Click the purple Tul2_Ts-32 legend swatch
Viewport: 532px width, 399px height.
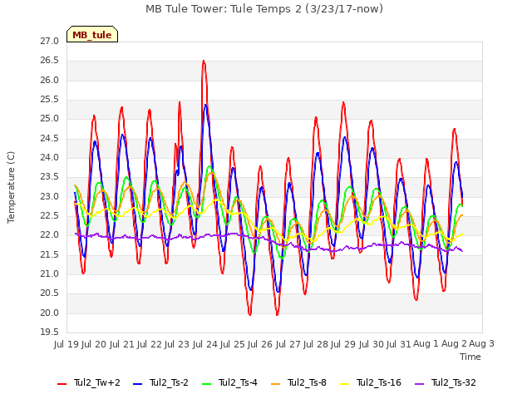tap(419, 384)
